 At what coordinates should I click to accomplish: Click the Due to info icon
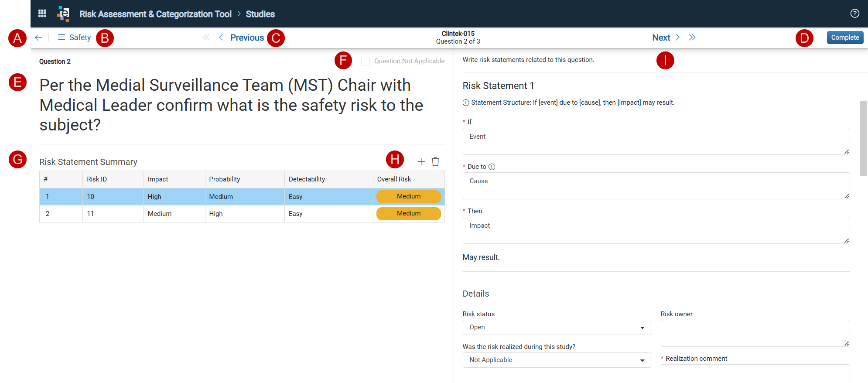point(492,167)
